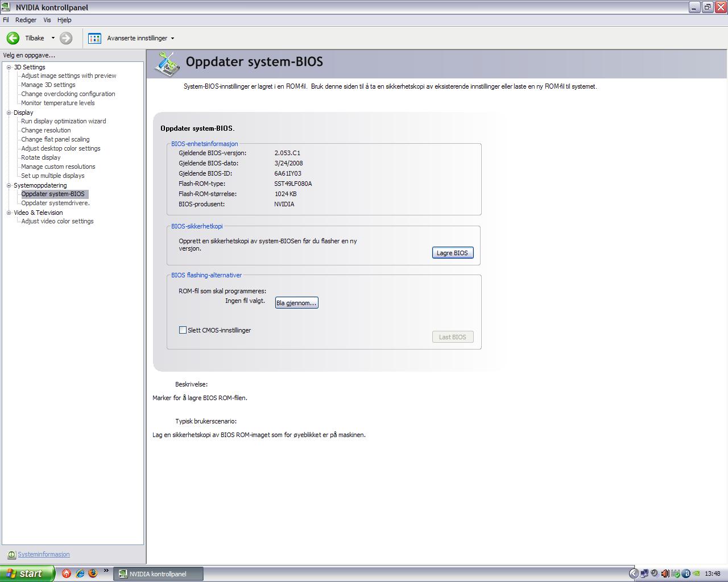This screenshot has width=728, height=582.
Task: Click the tray icon with green checkmark
Action: pyautogui.click(x=676, y=573)
